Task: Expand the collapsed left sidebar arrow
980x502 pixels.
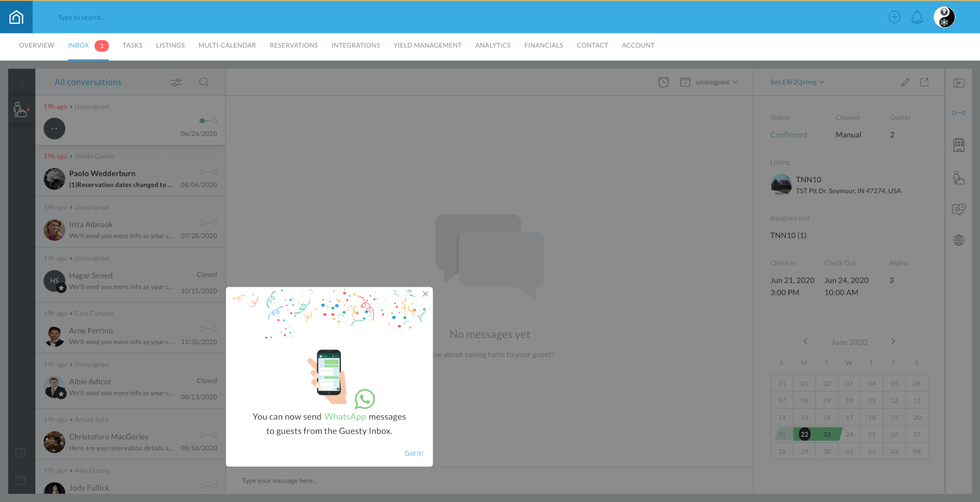Action: [x=22, y=83]
